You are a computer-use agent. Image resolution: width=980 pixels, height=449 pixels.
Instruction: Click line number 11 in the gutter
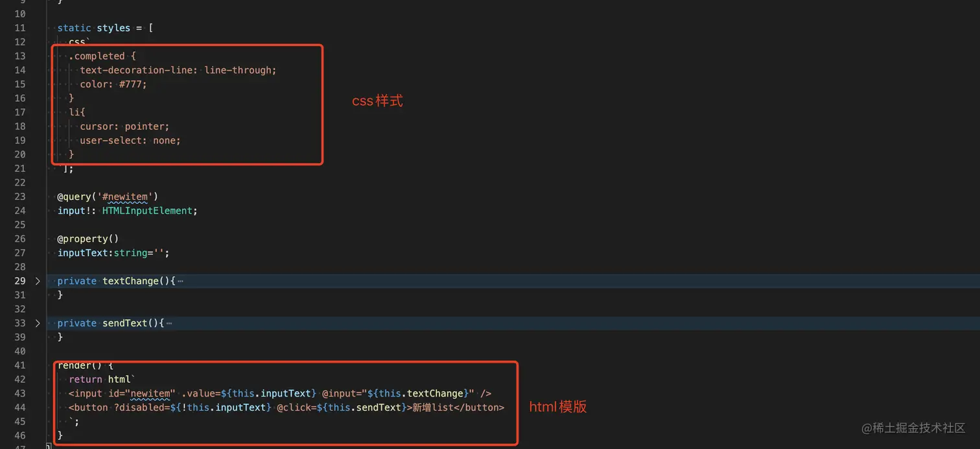20,28
